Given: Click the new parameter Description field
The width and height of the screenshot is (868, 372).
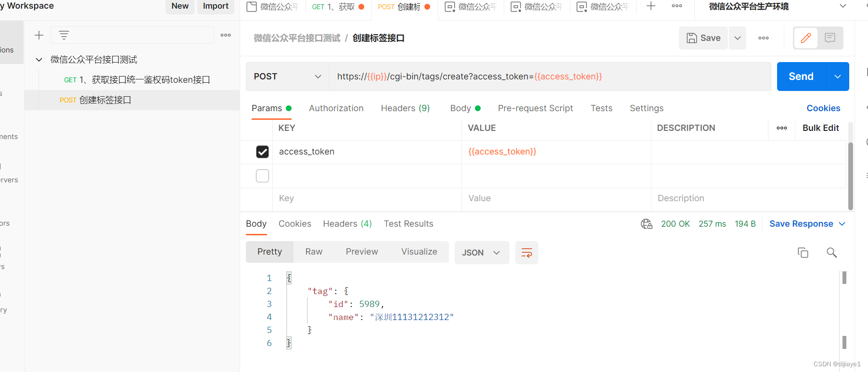Looking at the screenshot, I should point(748,198).
